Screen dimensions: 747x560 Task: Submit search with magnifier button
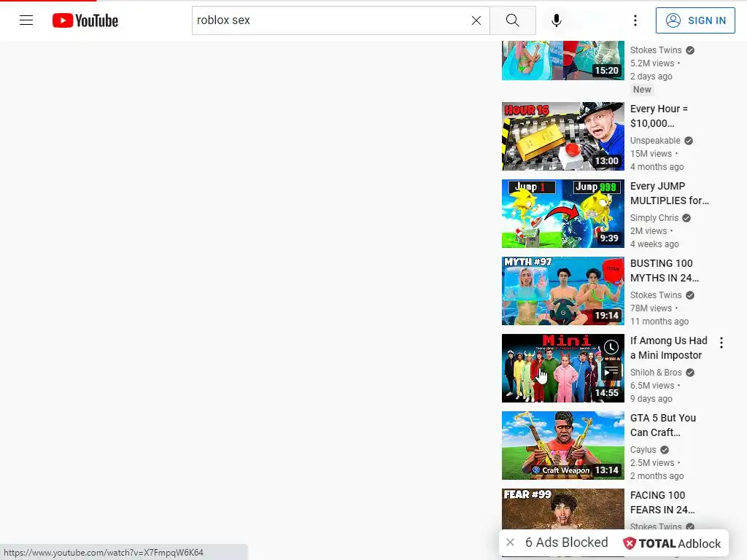(x=513, y=20)
